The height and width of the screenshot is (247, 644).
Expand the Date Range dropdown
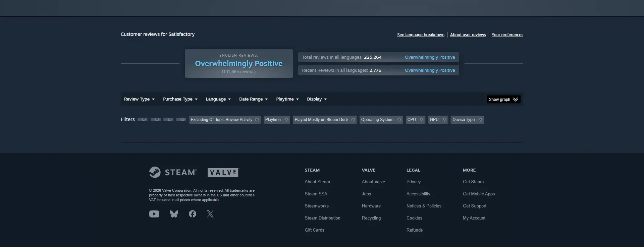pos(253,99)
